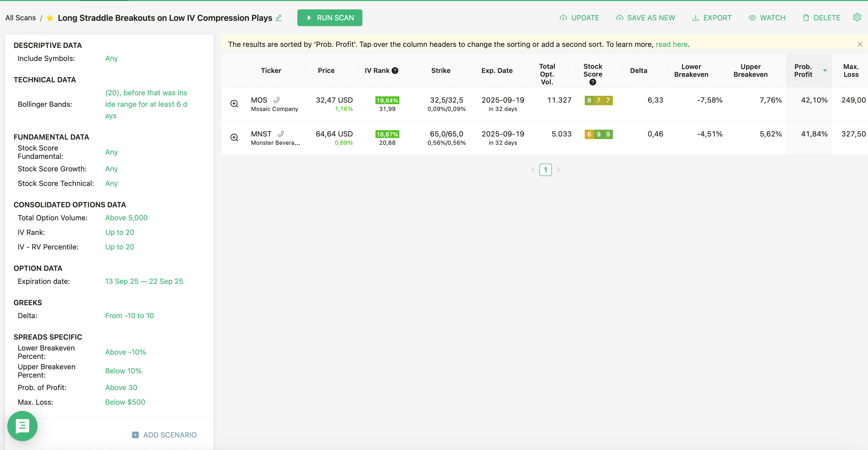The image size is (868, 450).
Task: Open the MOS row magnifier details icon
Action: pyautogui.click(x=234, y=104)
